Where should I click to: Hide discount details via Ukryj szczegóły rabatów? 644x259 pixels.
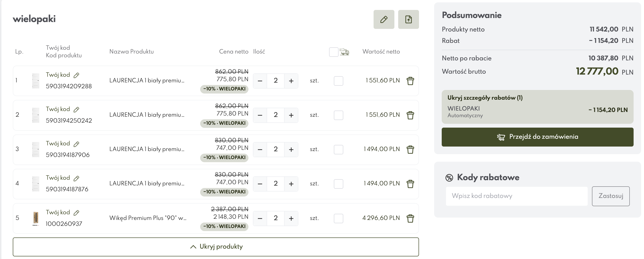point(485,98)
